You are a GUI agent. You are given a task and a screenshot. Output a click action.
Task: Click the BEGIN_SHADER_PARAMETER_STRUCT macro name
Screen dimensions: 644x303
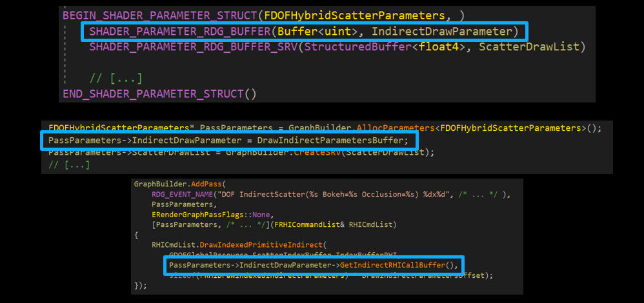pyautogui.click(x=160, y=16)
